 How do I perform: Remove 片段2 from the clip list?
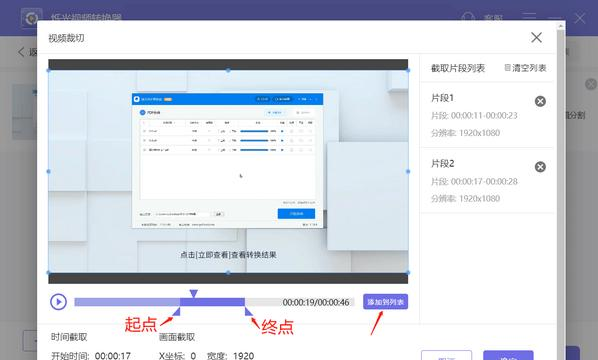click(540, 167)
